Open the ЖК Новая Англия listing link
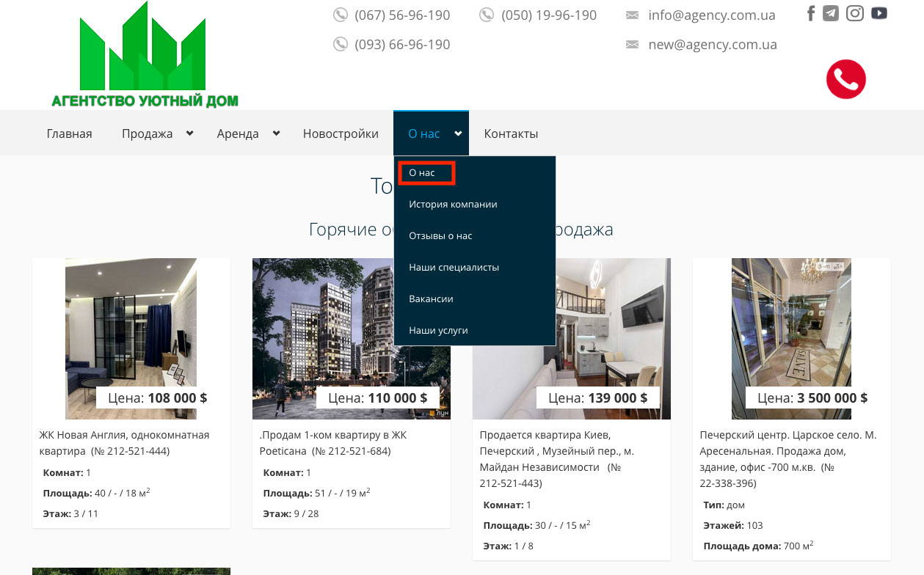 pyautogui.click(x=124, y=442)
